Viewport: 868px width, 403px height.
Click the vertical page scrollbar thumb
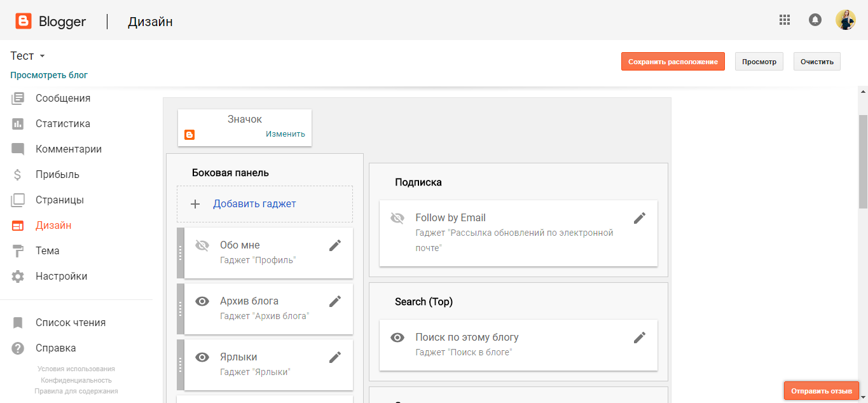coord(863,161)
